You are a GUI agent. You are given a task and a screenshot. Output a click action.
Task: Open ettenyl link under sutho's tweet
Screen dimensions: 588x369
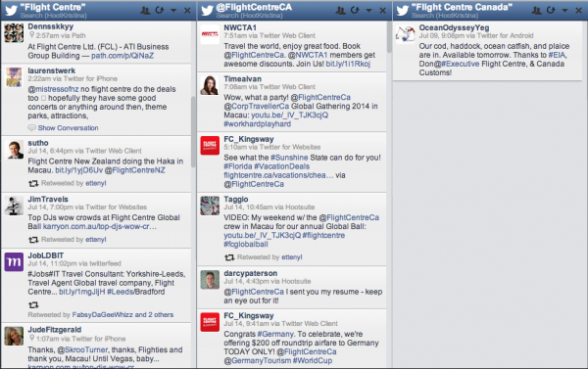[x=96, y=183]
